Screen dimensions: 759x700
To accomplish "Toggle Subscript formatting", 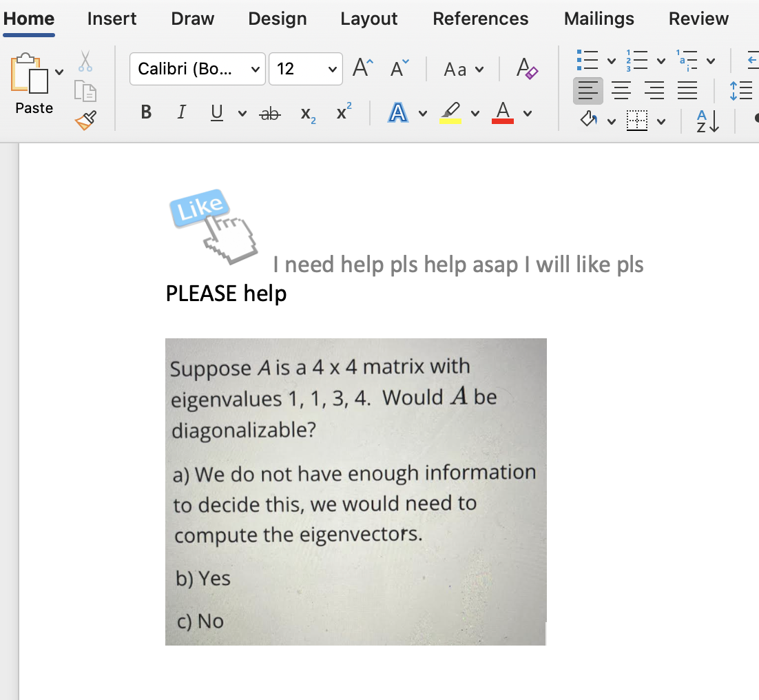I will [308, 114].
